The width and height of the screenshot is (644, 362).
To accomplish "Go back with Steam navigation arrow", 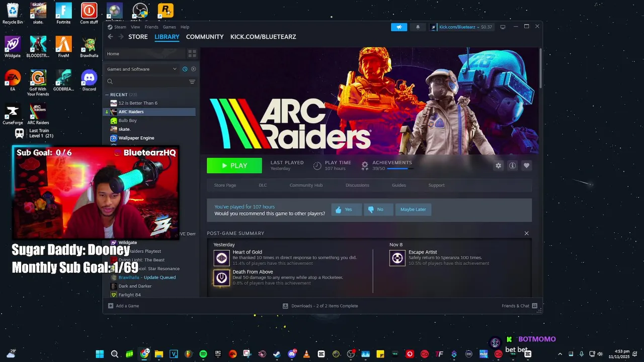I will [x=110, y=37].
